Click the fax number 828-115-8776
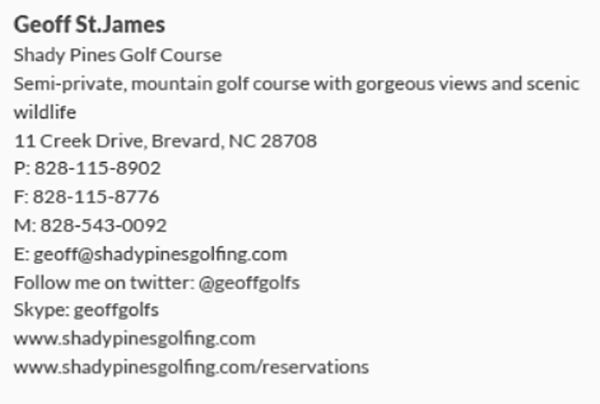 [96, 197]
